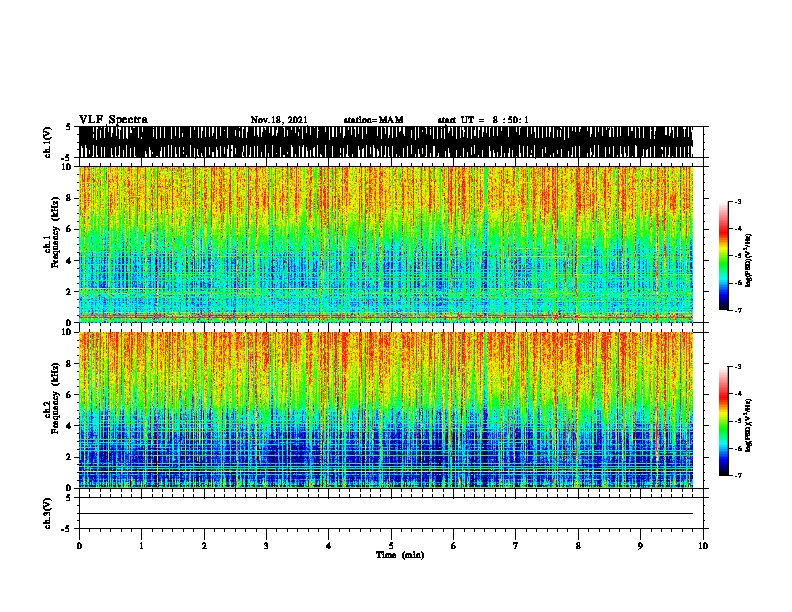792x612 pixels.
Task: Click the "6" kHz tick on ch.2 spectrogram
Action: click(70, 395)
